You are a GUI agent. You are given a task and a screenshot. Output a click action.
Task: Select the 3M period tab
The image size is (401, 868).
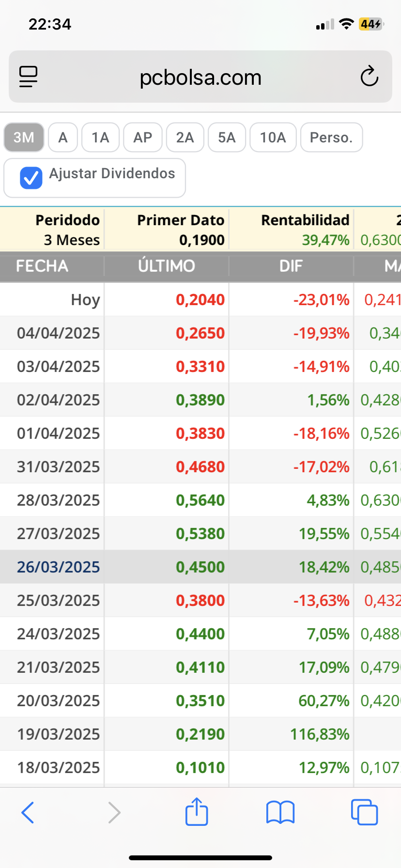click(24, 137)
